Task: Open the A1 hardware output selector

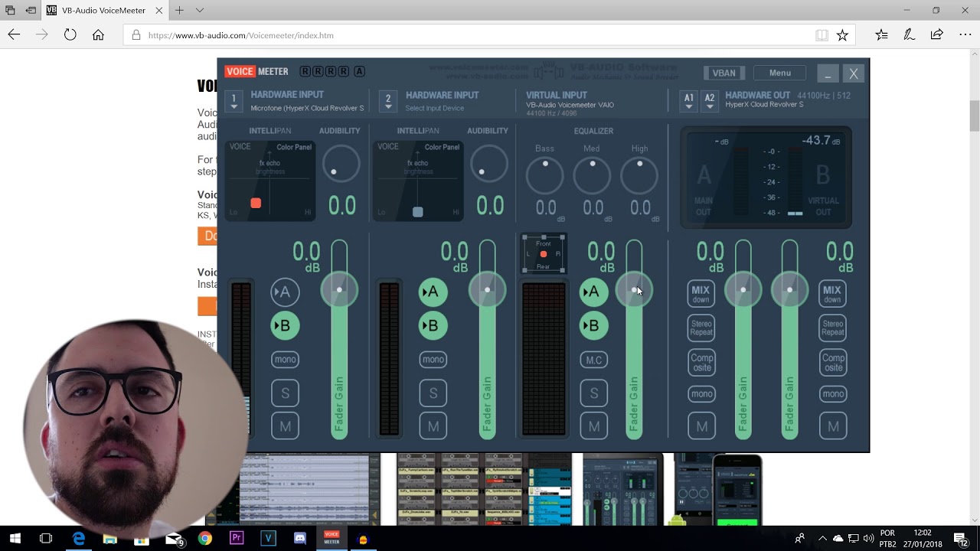Action: (689, 101)
